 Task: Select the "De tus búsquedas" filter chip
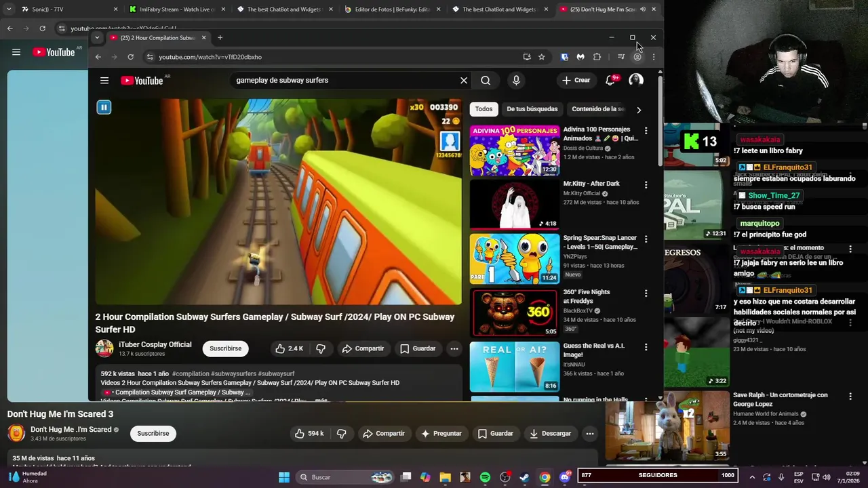[x=532, y=109]
